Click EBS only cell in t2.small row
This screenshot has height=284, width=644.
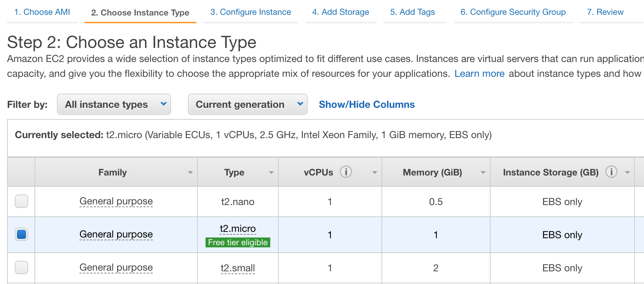click(562, 268)
